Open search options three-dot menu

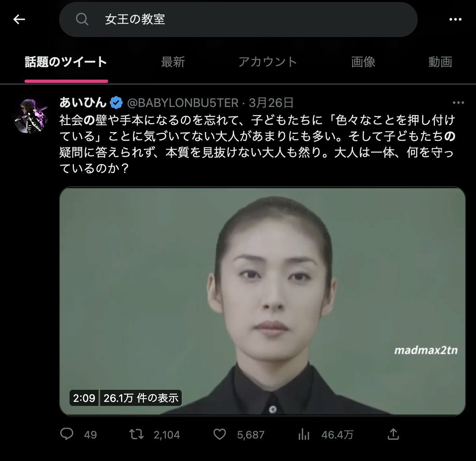(455, 19)
